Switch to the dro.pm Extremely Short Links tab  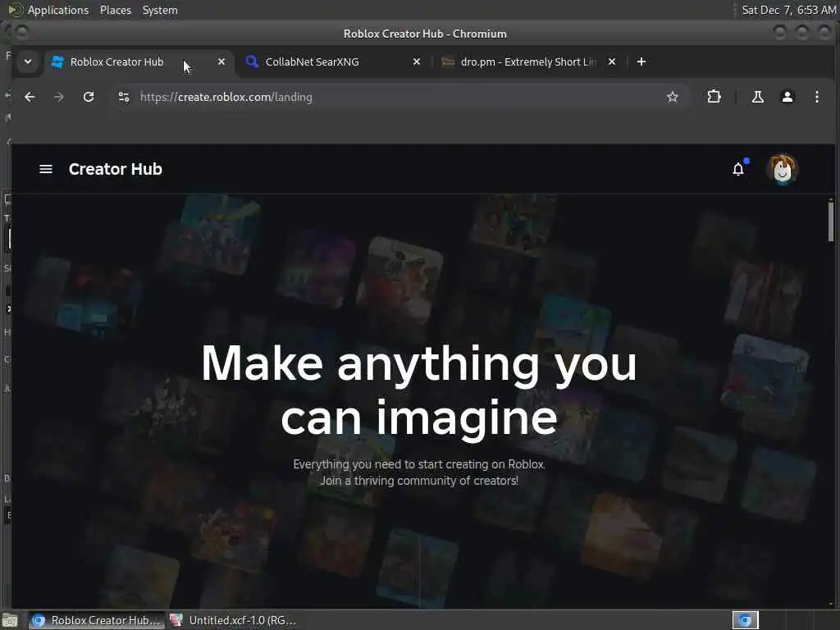[528, 62]
